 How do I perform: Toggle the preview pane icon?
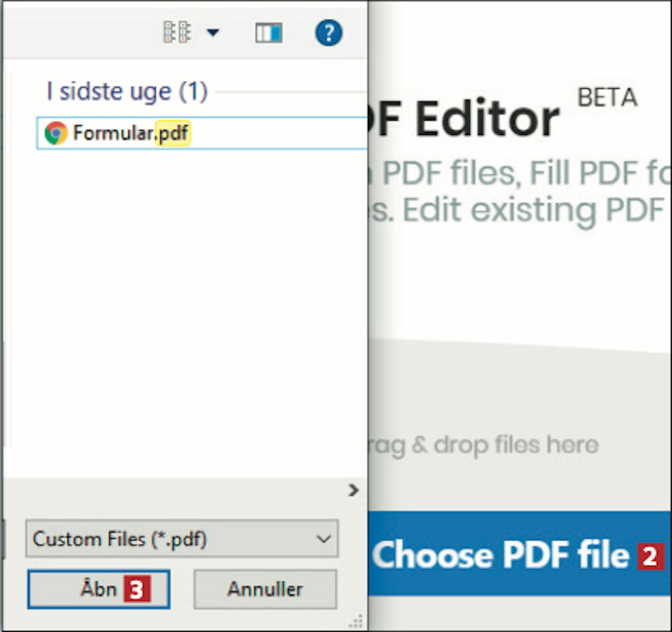[268, 33]
